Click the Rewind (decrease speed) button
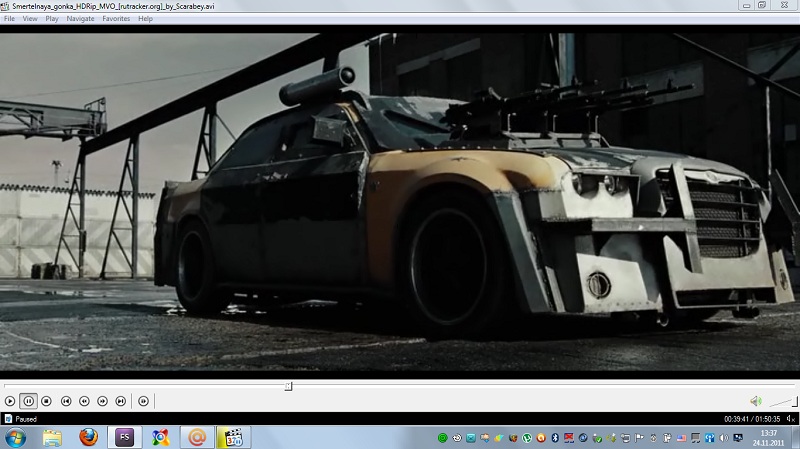 84,402
